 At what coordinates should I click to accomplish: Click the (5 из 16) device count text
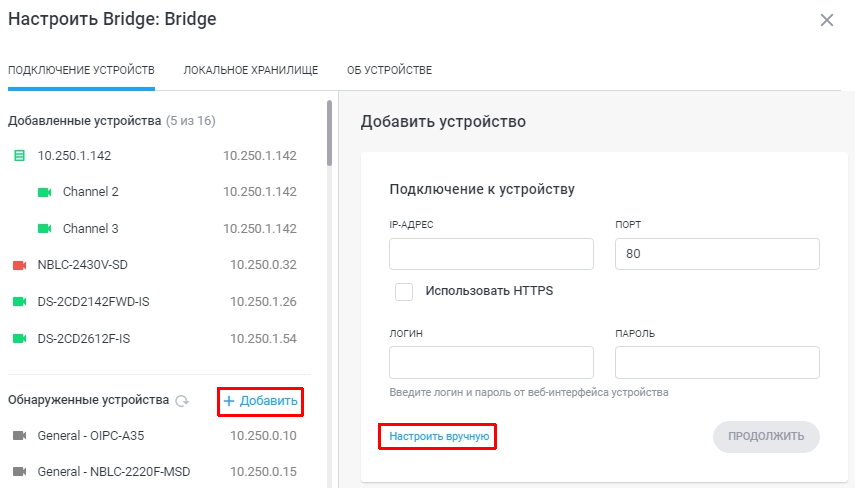pos(191,121)
